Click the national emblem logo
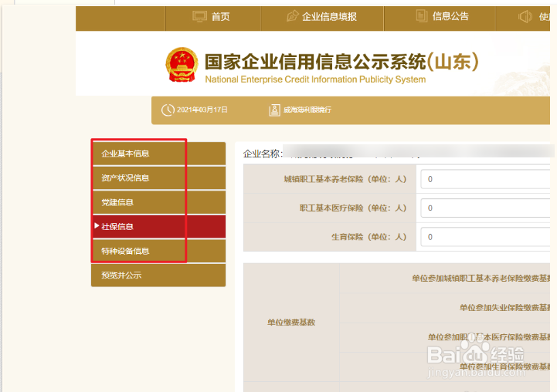Image resolution: width=557 pixels, height=392 pixels. [x=182, y=65]
